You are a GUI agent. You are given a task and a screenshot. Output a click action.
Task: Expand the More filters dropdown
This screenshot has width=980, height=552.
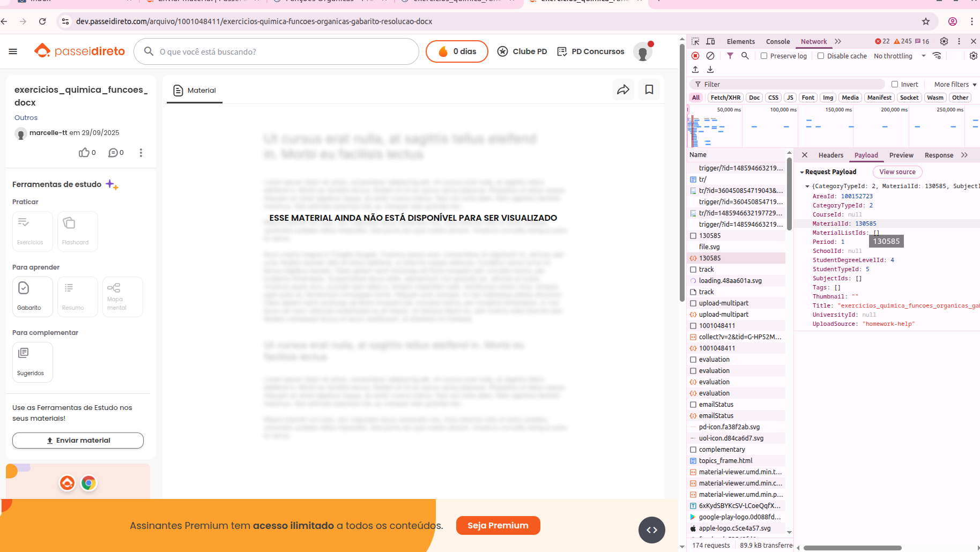click(955, 84)
